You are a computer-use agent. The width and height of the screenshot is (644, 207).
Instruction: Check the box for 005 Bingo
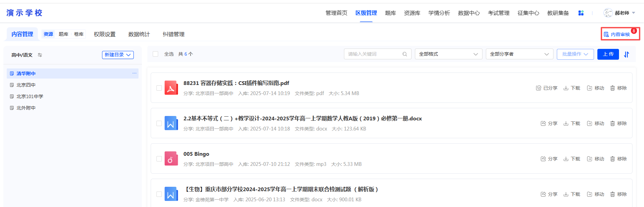click(159, 159)
